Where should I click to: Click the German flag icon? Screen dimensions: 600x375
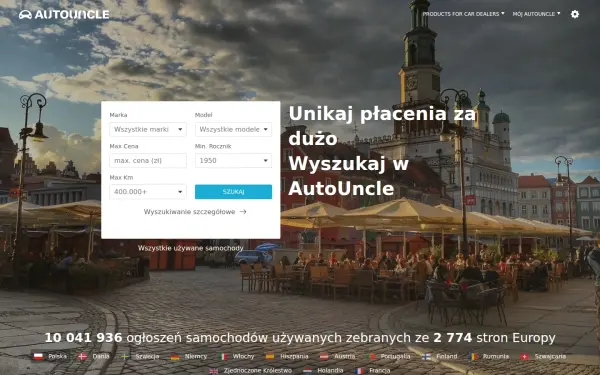(175, 357)
